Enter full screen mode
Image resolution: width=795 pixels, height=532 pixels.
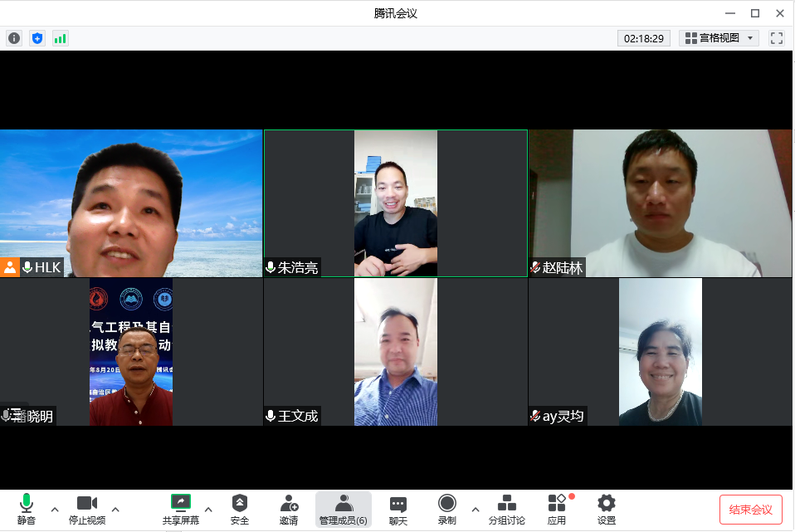777,38
